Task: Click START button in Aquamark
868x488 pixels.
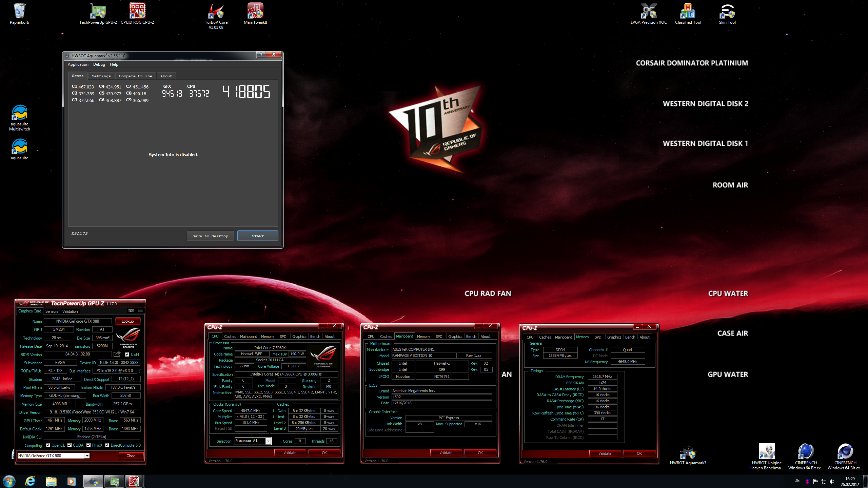Action: pyautogui.click(x=258, y=236)
